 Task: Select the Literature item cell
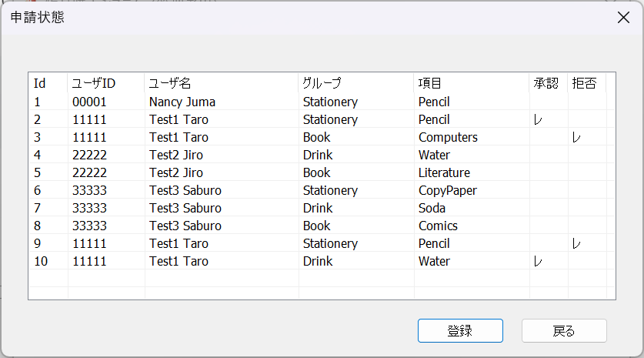click(x=444, y=173)
